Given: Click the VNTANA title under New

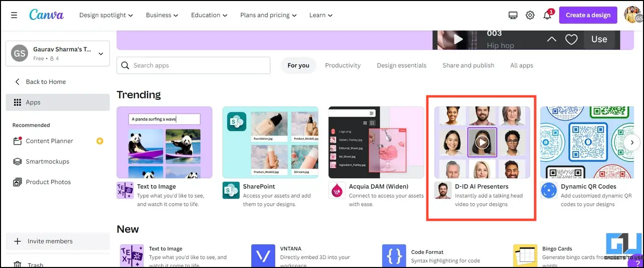Looking at the screenshot, I should pos(292,248).
